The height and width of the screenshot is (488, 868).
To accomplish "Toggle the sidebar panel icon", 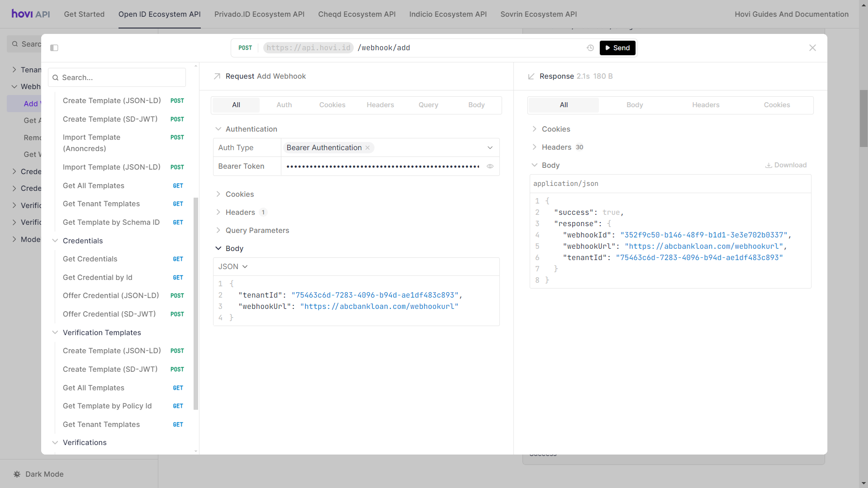I will [54, 48].
